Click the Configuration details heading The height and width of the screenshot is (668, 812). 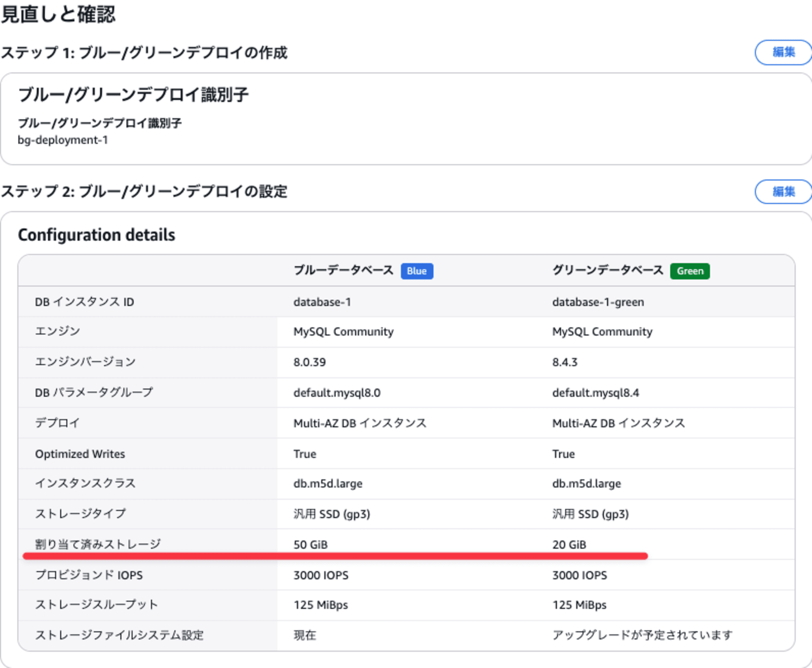pos(97,235)
